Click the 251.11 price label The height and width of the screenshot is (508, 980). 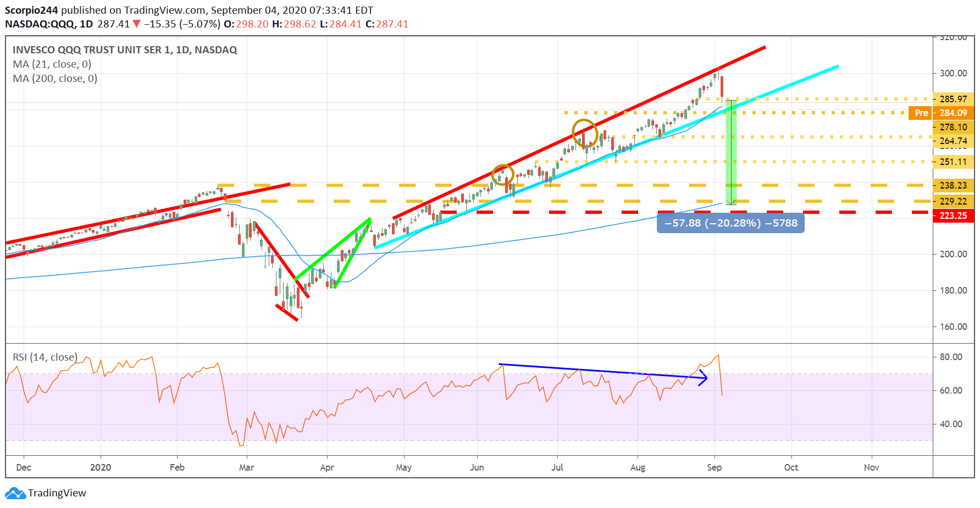coord(953,162)
